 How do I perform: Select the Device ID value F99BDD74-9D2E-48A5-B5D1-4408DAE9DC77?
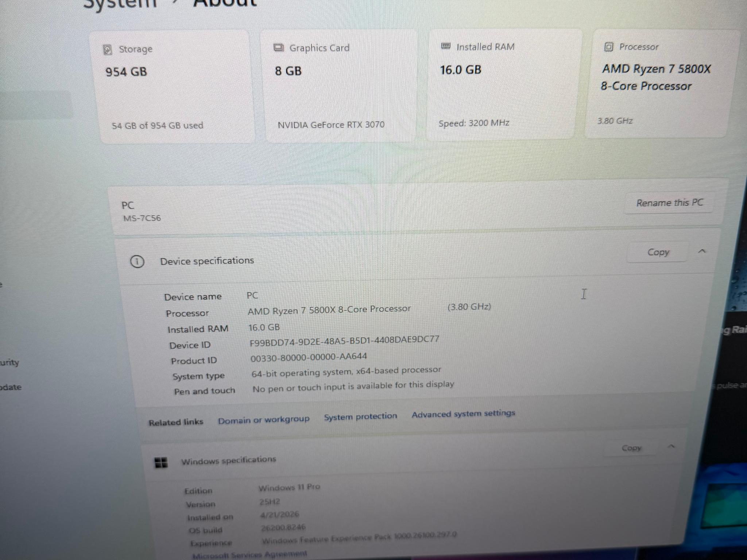(344, 341)
